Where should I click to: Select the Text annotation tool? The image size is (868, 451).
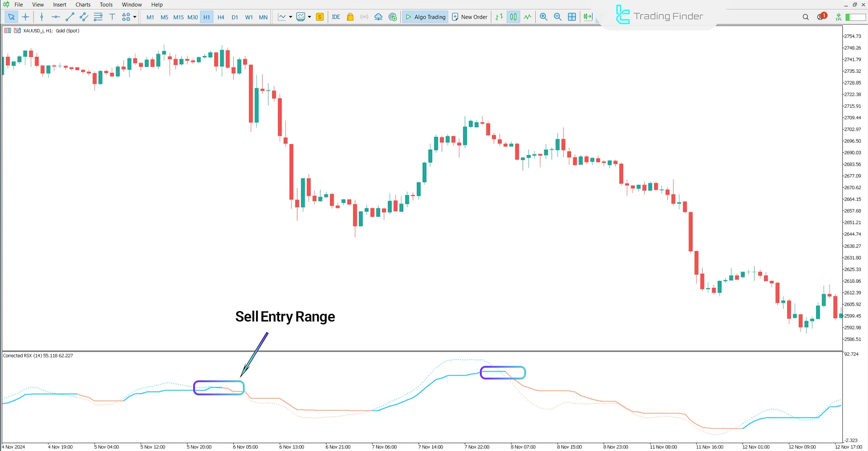(x=112, y=17)
